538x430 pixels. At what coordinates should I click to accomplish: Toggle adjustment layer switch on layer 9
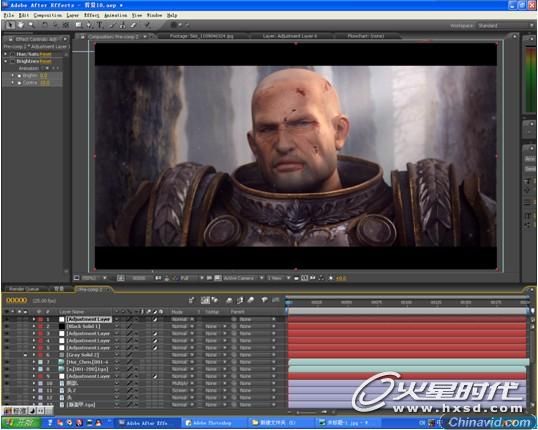coord(155,376)
